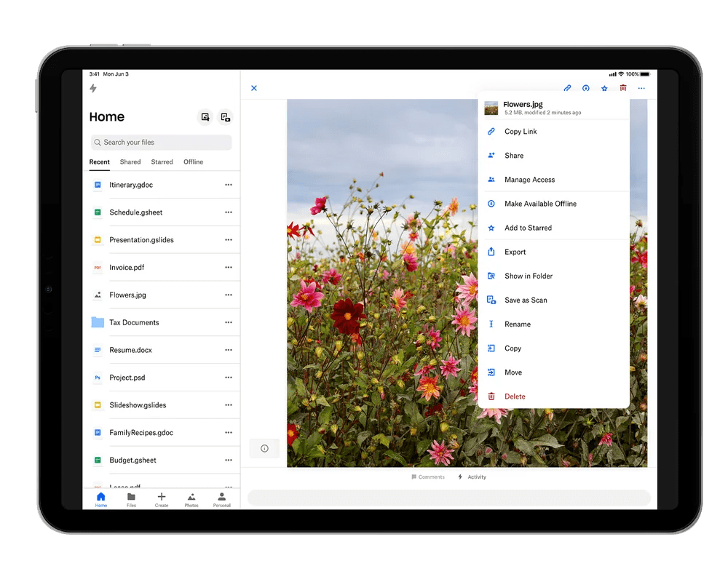
Task: Click the lightning bolt icon above Home
Action: [x=92, y=89]
